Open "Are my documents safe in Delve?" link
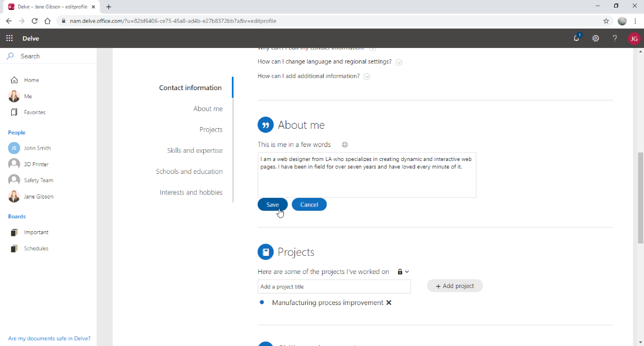The height and width of the screenshot is (346, 644). point(49,338)
